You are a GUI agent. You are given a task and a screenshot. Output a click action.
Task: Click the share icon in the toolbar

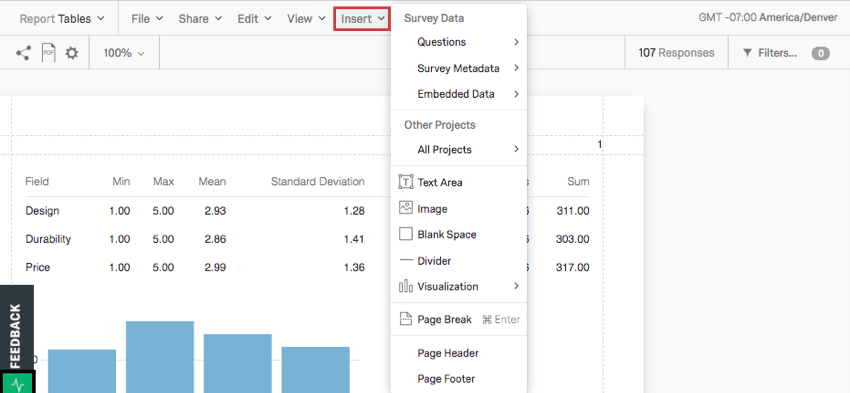tap(23, 53)
